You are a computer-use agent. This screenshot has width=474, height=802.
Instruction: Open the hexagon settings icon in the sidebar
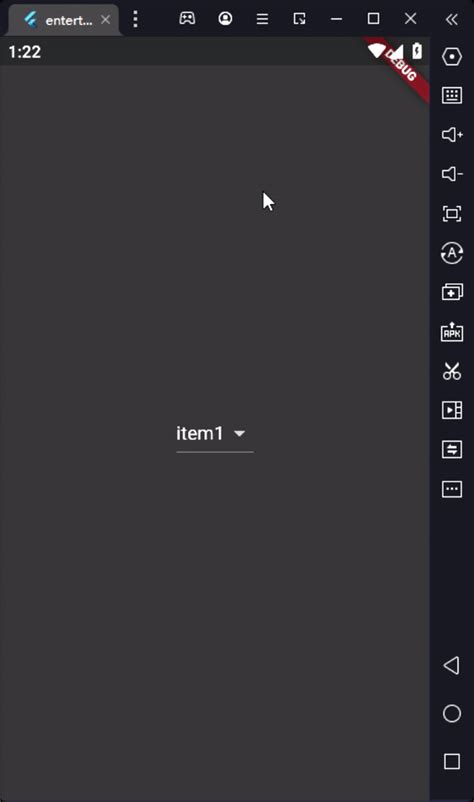click(452, 56)
